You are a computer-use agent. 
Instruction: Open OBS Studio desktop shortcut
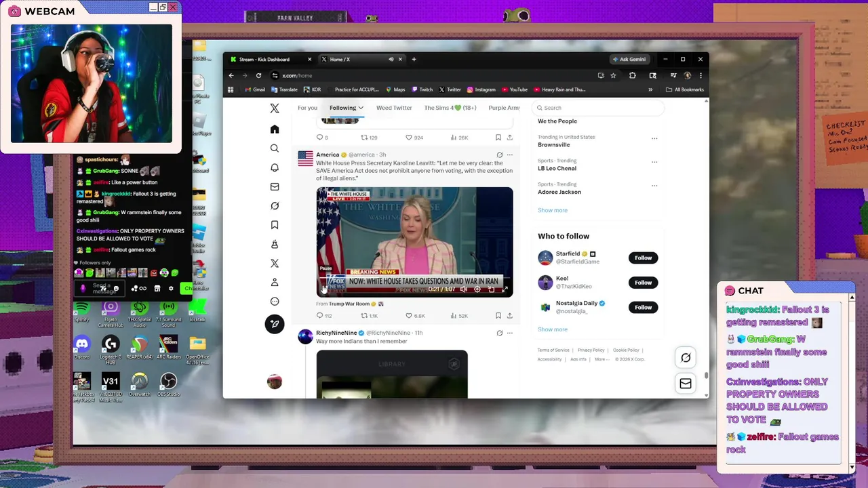168,385
